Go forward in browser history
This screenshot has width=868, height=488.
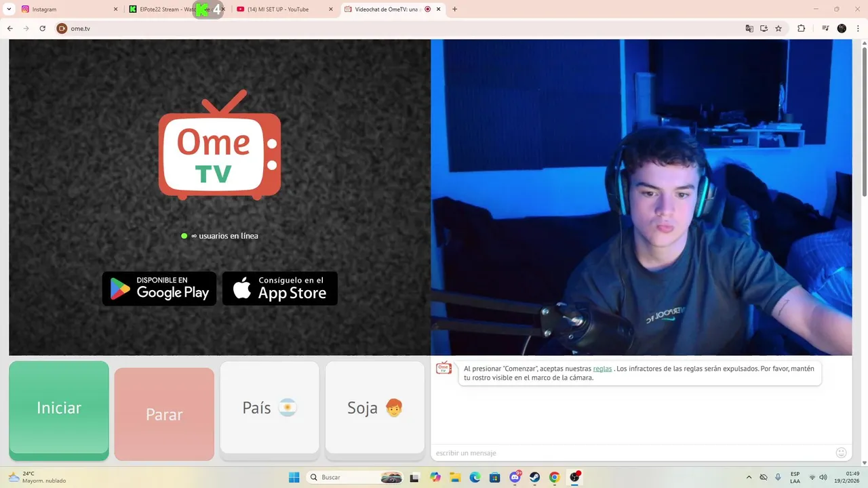[x=26, y=28]
